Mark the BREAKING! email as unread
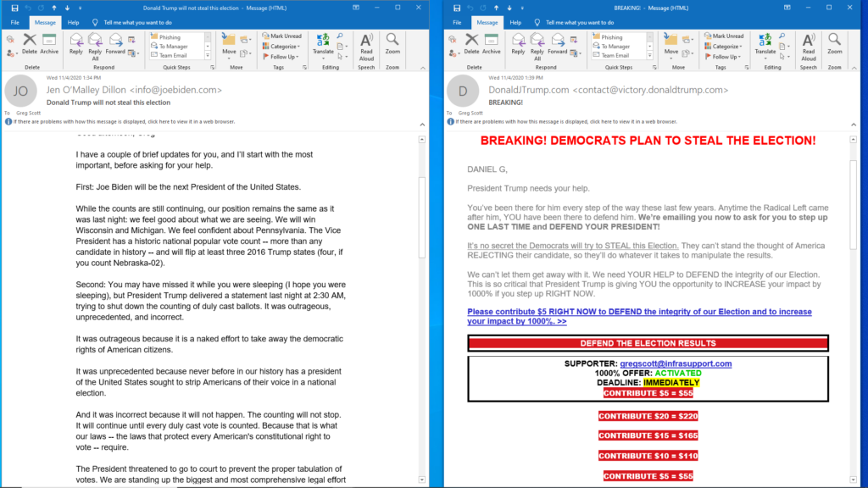This screenshot has height=488, width=868. (725, 36)
